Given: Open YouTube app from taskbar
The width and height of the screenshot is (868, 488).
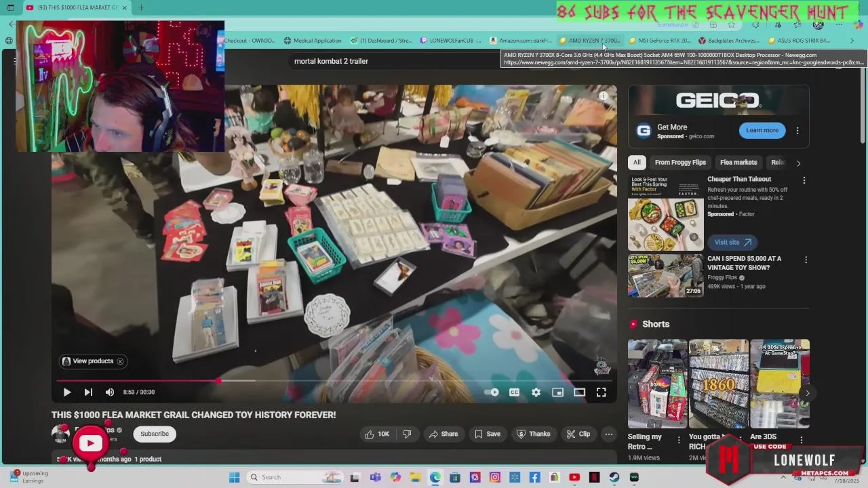Looking at the screenshot, I should tap(574, 477).
